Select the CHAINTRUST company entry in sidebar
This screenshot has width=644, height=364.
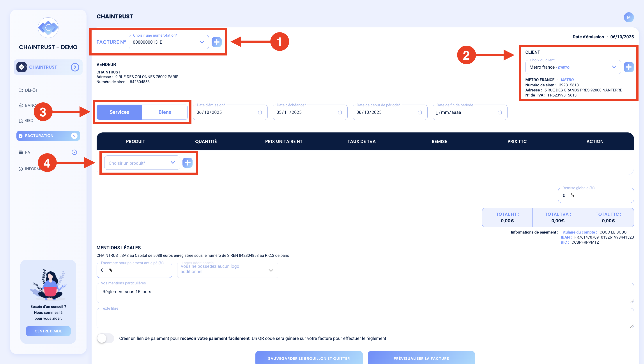[48, 67]
